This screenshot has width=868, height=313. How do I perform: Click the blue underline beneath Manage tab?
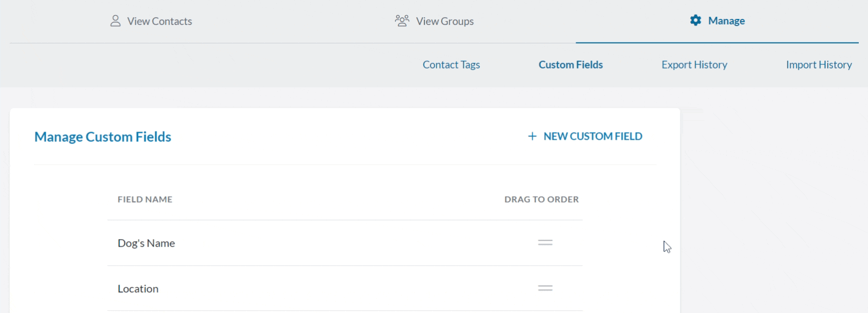pos(717,42)
